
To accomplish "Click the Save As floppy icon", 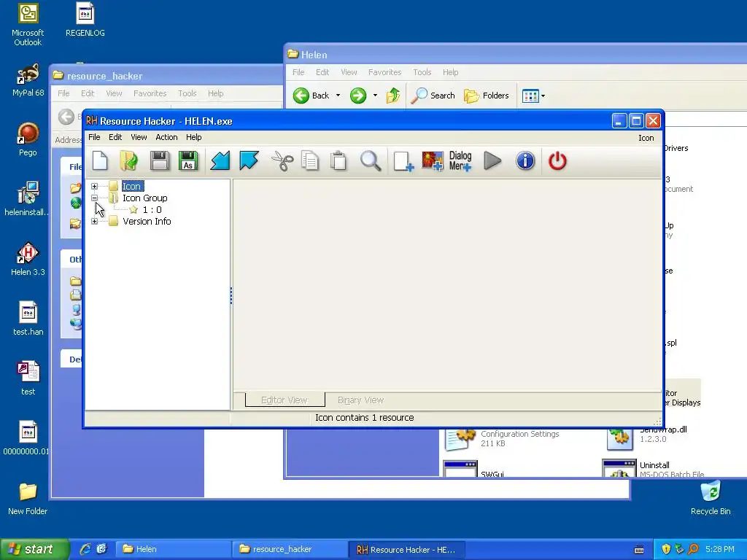I will click(188, 160).
